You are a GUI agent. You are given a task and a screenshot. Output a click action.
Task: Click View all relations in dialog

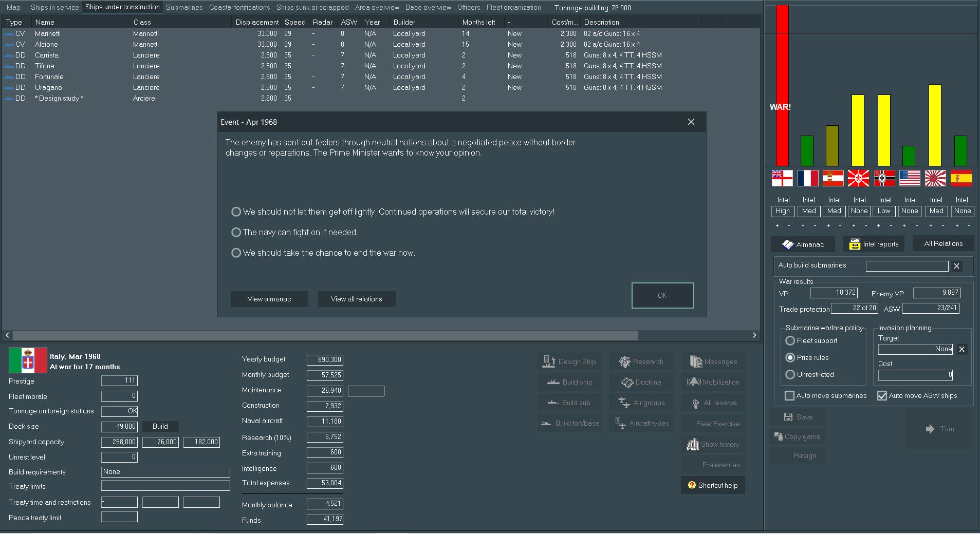357,299
